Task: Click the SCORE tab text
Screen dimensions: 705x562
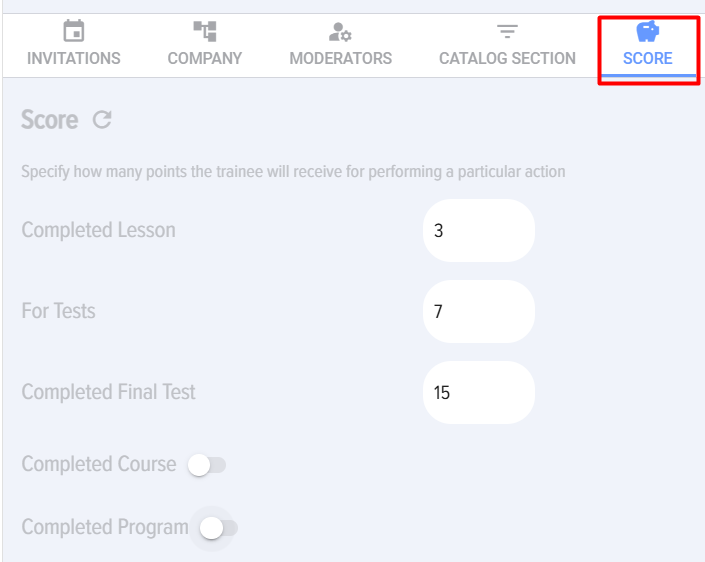Action: click(x=648, y=58)
